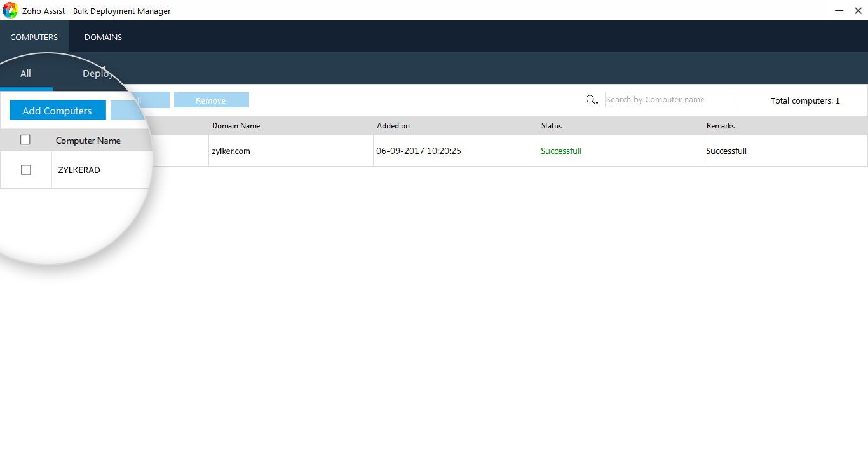Focus the Search by Computer name field

(668, 100)
